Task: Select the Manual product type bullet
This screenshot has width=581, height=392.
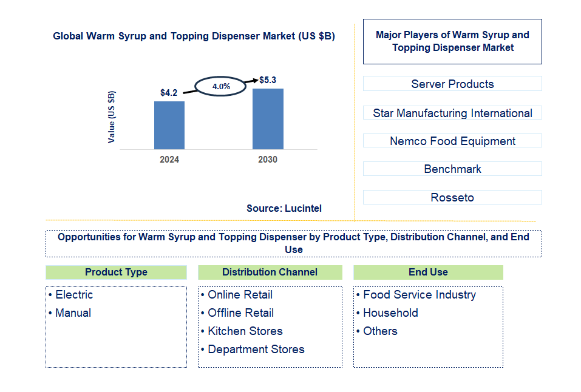Action: click(x=74, y=313)
